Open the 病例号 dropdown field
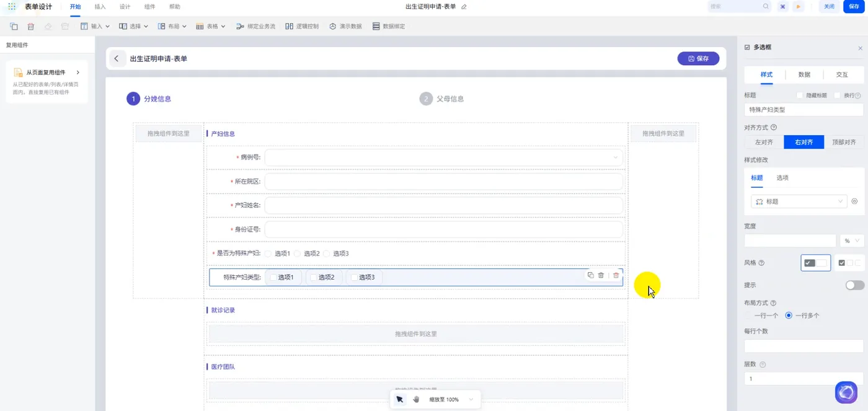The width and height of the screenshot is (868, 411). (x=443, y=157)
